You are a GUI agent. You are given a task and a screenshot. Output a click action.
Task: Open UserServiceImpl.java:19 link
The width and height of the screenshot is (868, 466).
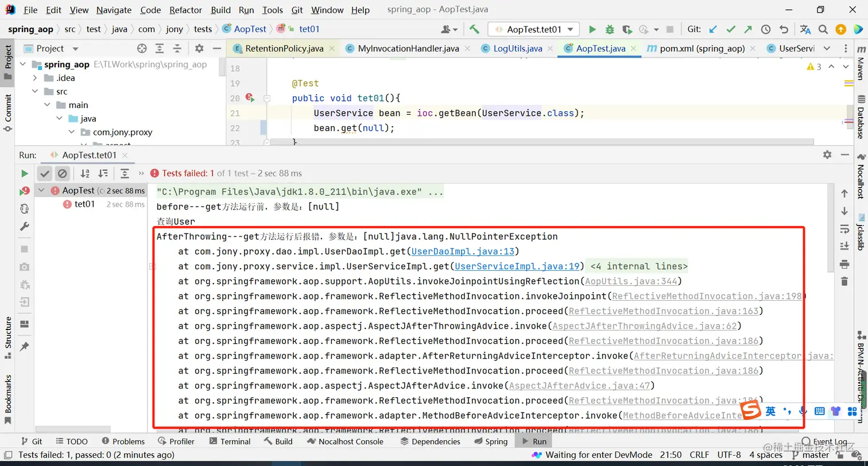[517, 266]
